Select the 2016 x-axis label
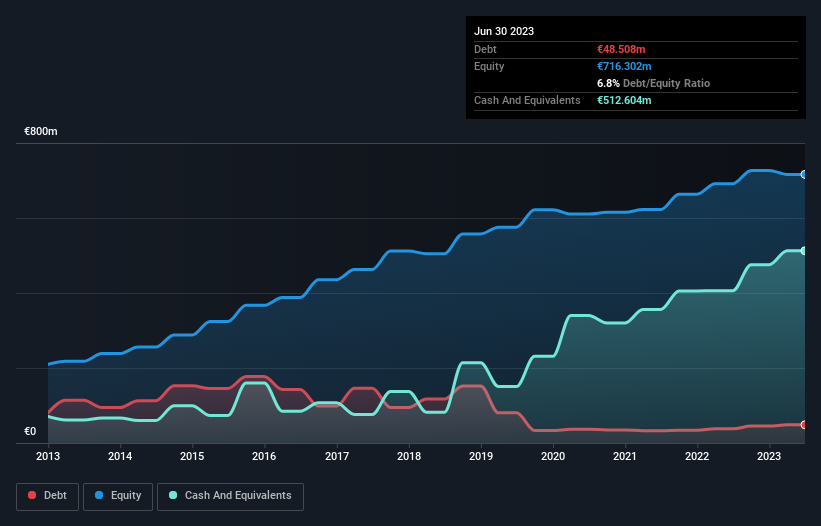The image size is (821, 526). pos(264,456)
